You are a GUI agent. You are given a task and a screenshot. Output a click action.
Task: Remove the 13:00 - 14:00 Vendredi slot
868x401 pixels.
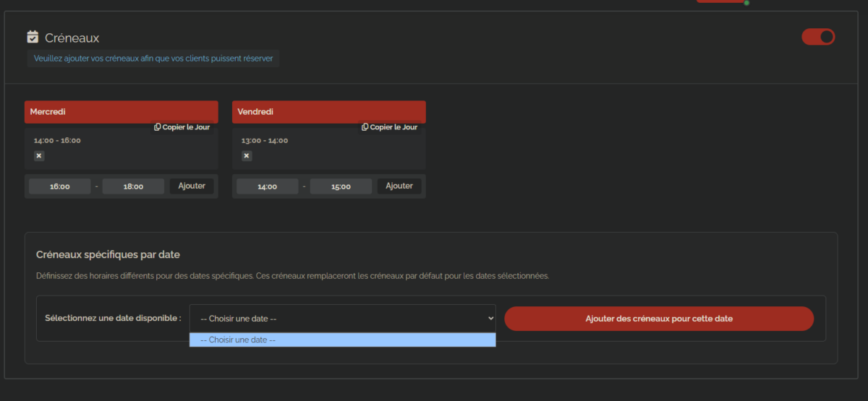click(247, 156)
